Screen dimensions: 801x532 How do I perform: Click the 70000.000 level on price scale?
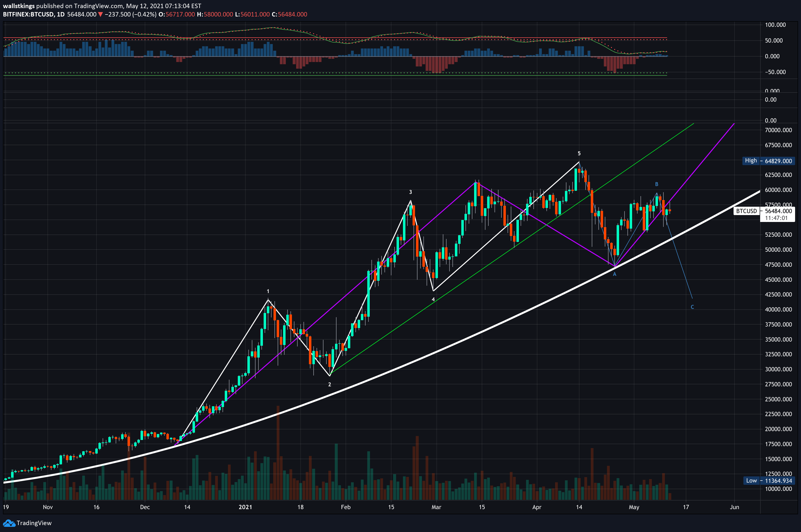[778, 130]
